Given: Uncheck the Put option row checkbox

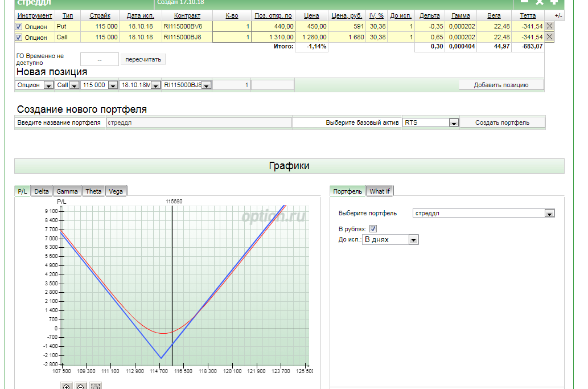Looking at the screenshot, I should coord(19,27).
